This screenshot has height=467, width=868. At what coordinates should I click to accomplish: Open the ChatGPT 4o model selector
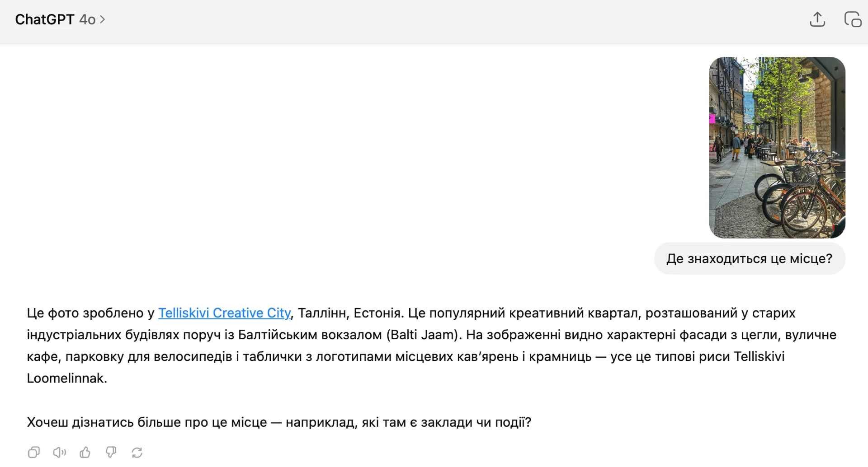tap(60, 19)
